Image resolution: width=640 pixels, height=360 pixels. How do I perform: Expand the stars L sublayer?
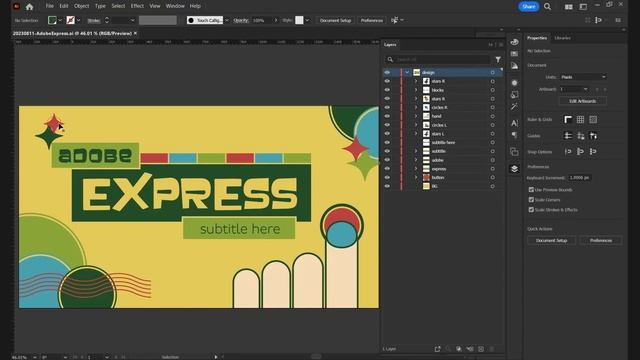click(x=416, y=133)
